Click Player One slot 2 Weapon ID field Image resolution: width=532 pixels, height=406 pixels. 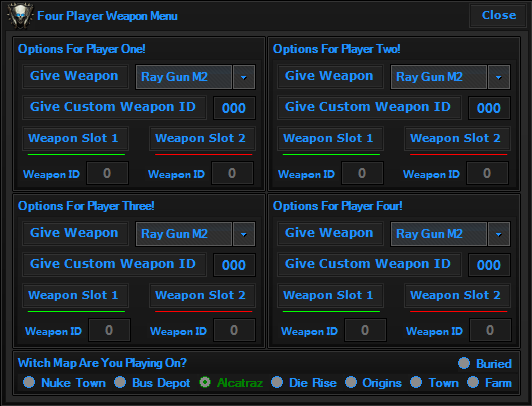pos(232,173)
